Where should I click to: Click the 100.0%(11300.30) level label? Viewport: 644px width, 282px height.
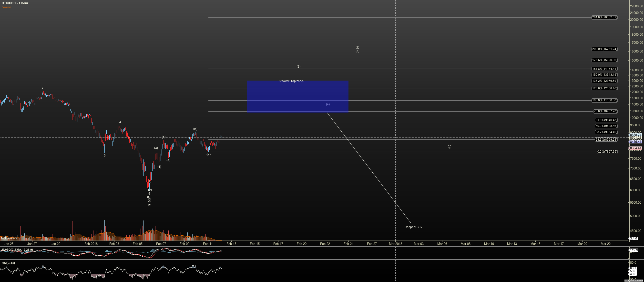pos(604,100)
